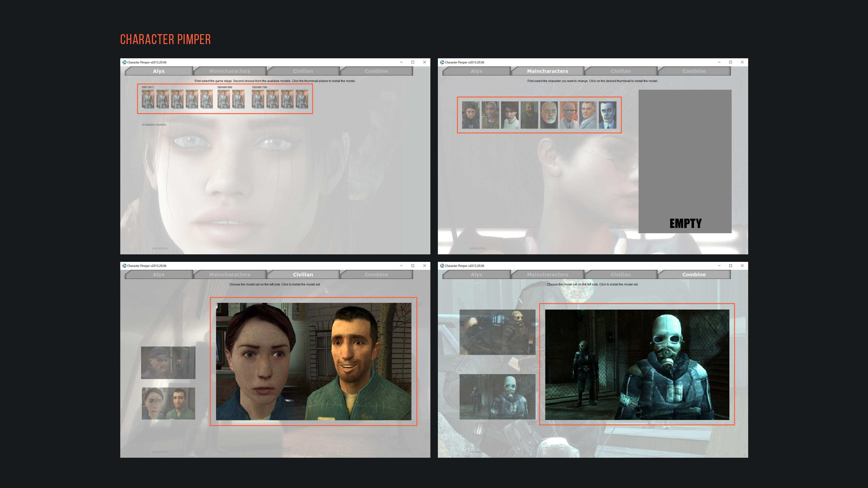Select Combine tab in the combine soldier window

click(694, 274)
